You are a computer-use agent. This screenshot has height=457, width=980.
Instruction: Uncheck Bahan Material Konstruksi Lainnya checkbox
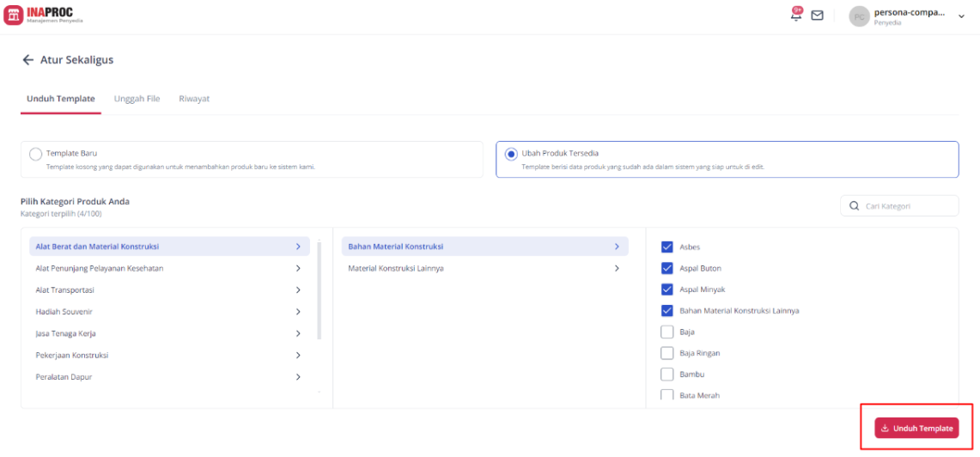coord(667,311)
